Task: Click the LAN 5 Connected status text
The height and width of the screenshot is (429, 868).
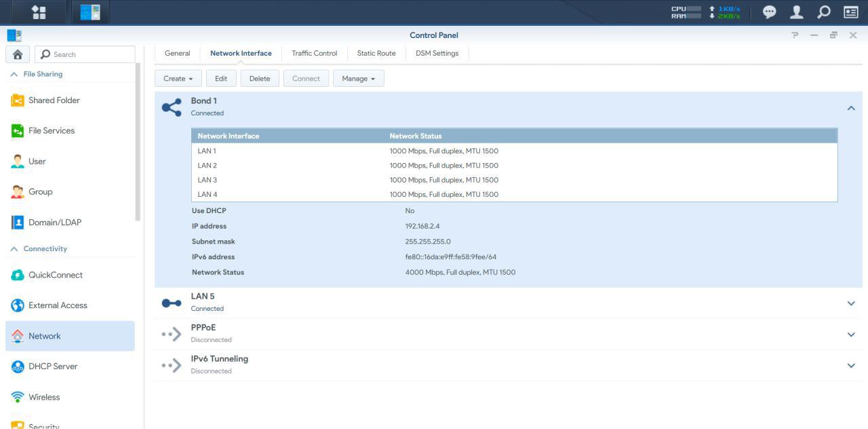Action: click(207, 309)
